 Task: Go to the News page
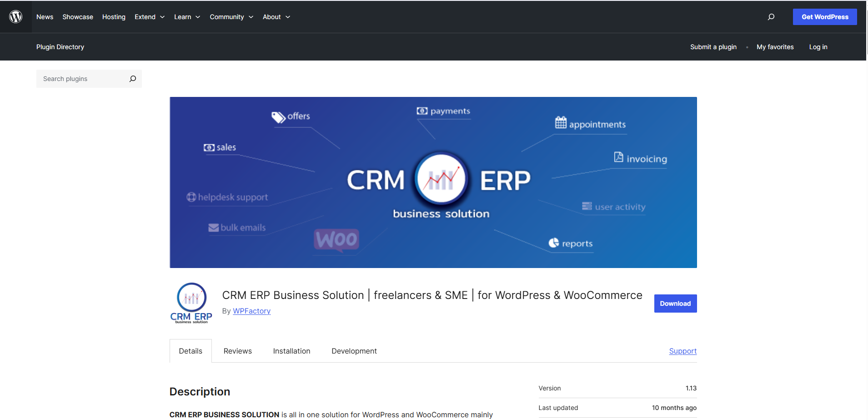click(x=45, y=17)
